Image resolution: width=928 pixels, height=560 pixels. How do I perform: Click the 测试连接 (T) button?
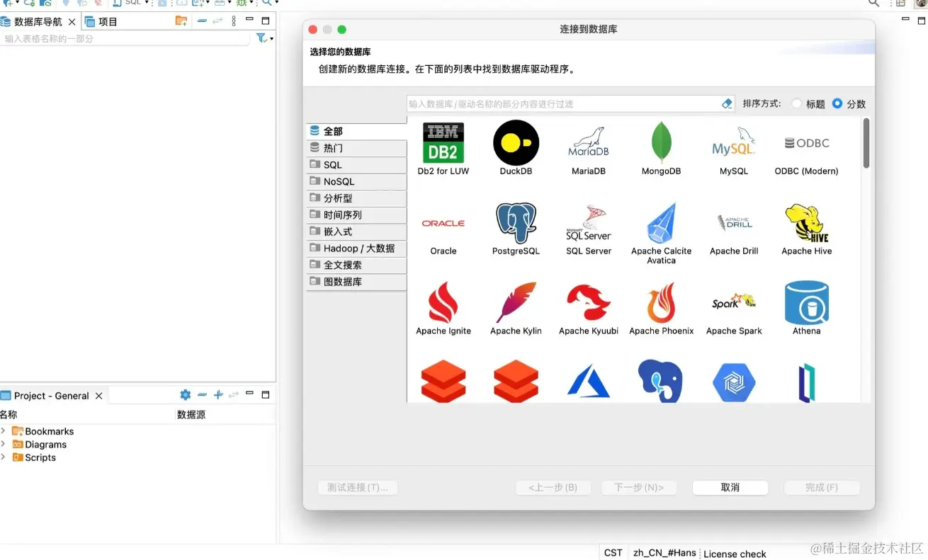(358, 487)
